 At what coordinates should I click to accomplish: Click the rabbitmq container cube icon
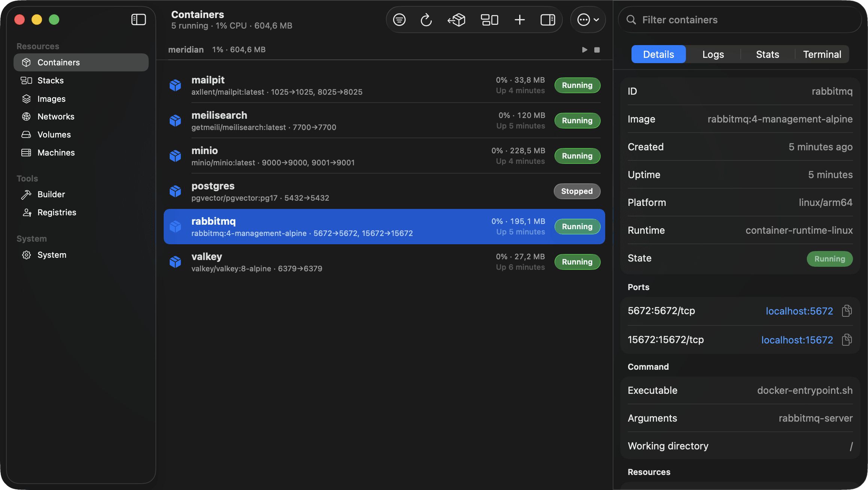(x=175, y=227)
